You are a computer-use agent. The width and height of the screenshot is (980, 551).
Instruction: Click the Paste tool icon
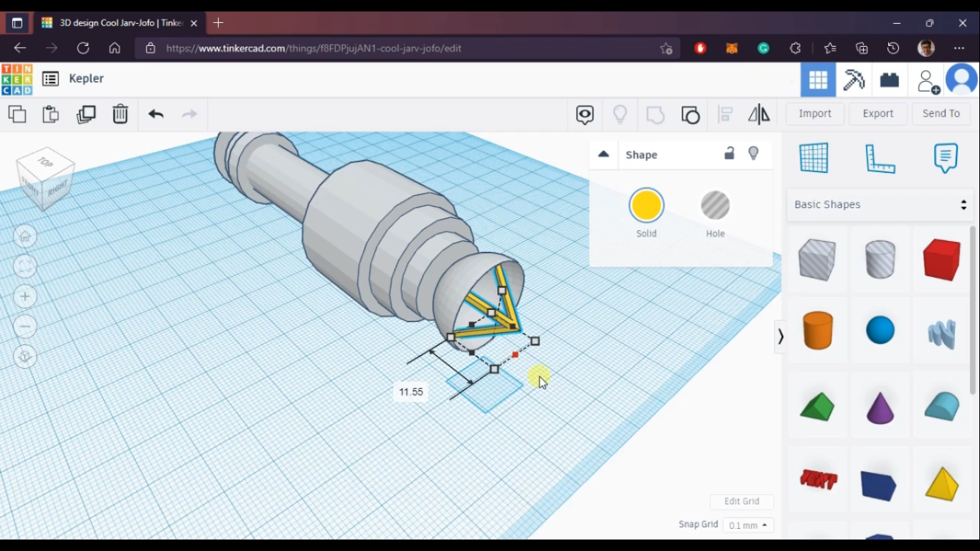click(x=50, y=114)
